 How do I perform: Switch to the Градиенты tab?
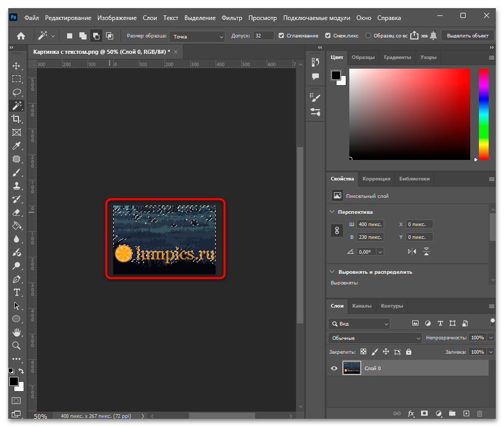coord(397,57)
